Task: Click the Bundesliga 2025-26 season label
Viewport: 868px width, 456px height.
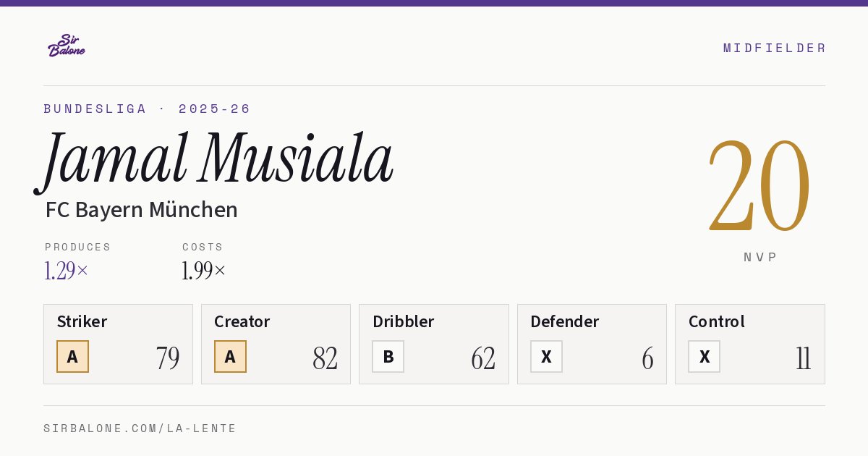Action: click(x=147, y=109)
